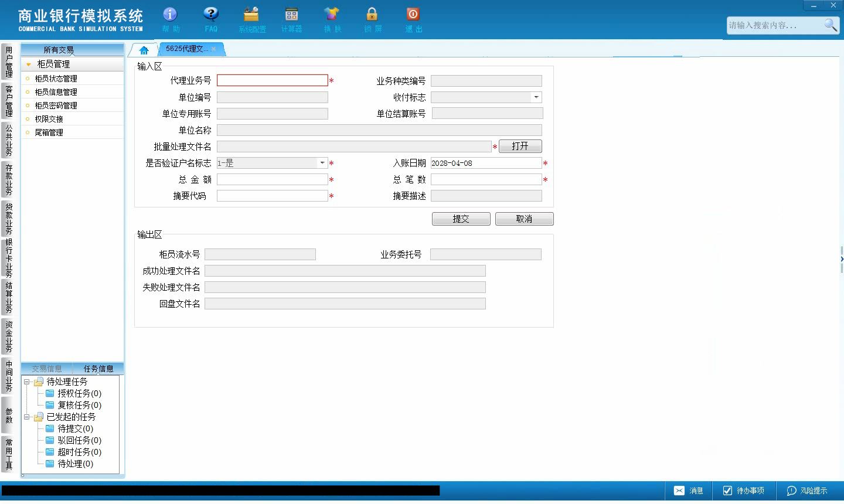Open the 参数 side tab
This screenshot has height=504, width=844.
pos(9,415)
